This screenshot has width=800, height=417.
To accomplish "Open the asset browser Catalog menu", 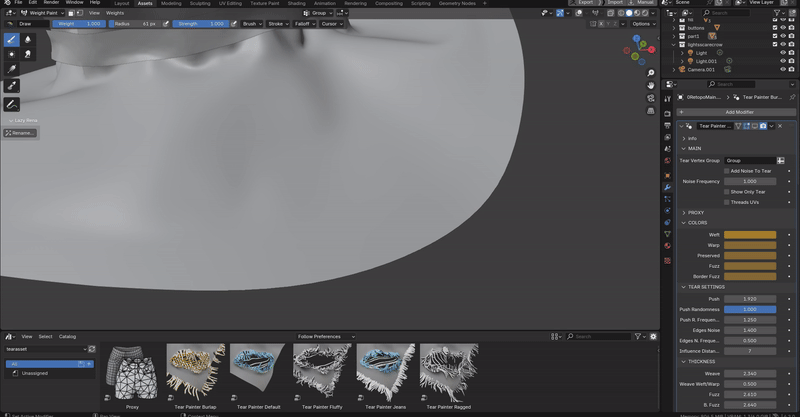I will pos(67,336).
